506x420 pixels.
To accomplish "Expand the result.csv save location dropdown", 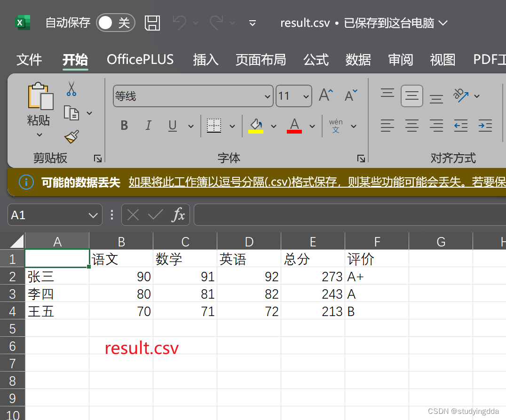I will point(443,23).
